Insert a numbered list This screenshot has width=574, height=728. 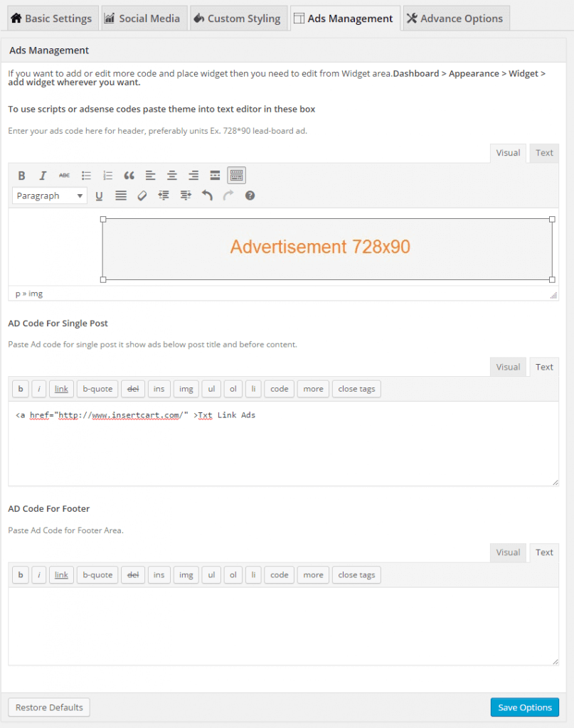[x=107, y=175]
